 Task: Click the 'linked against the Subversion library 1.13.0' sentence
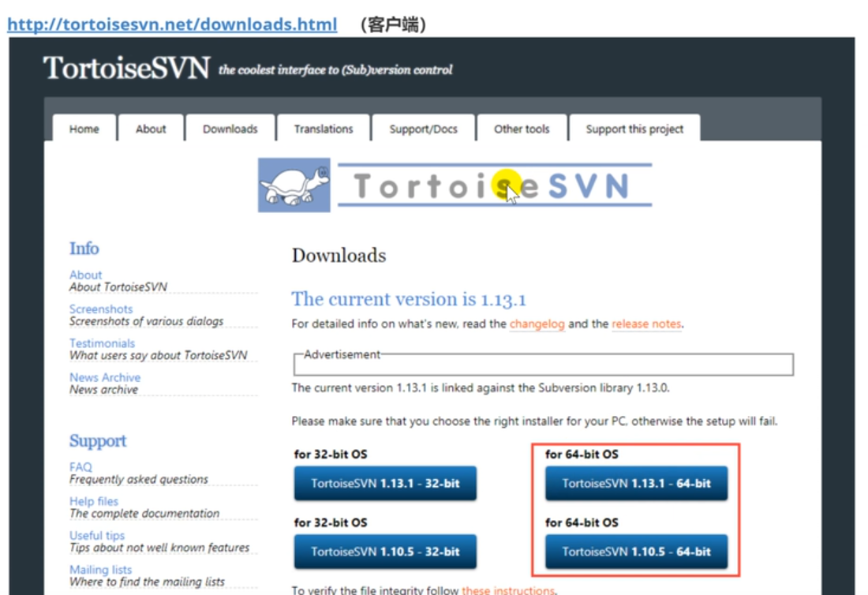[x=481, y=387]
